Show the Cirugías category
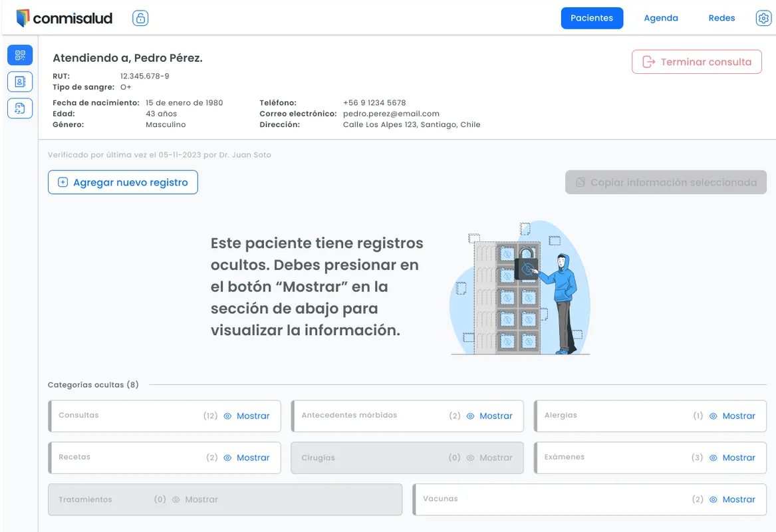 (489, 458)
